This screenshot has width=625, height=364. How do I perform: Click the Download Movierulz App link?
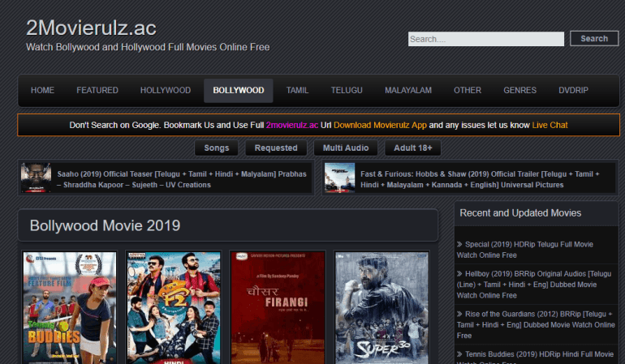coord(380,126)
